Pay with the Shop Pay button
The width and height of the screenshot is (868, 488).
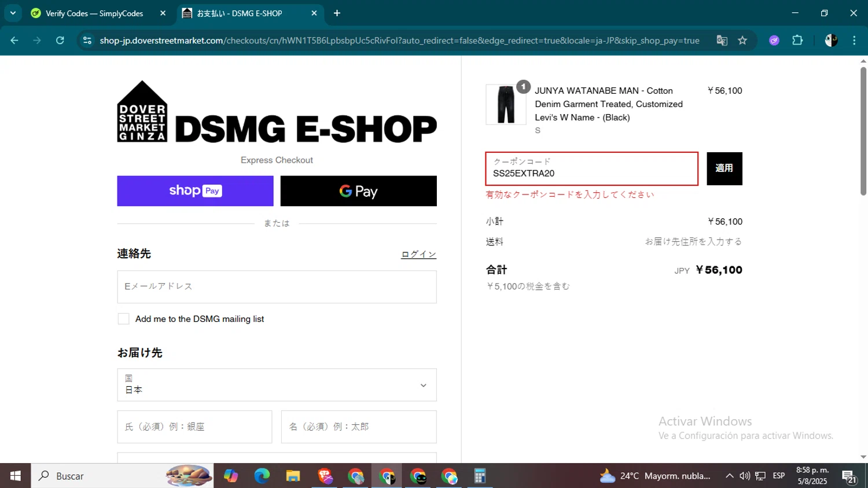pyautogui.click(x=195, y=191)
